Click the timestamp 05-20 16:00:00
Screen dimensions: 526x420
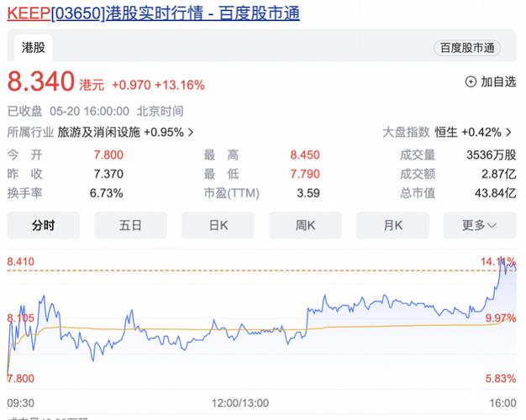(x=90, y=111)
